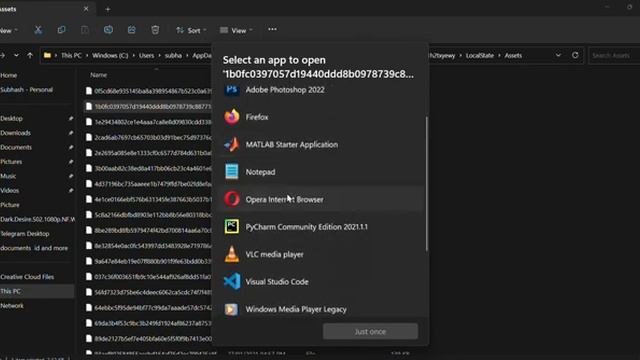Screen dimensions: 640x360
Task: Open the See more ellipsis menu
Action: pyautogui.click(x=272, y=29)
